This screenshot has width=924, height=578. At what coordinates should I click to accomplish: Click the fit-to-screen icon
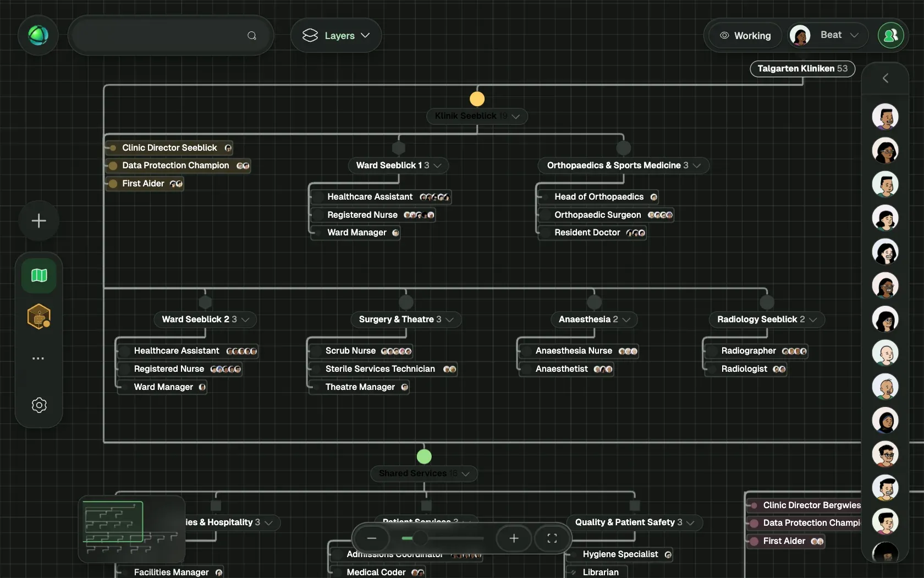click(552, 538)
